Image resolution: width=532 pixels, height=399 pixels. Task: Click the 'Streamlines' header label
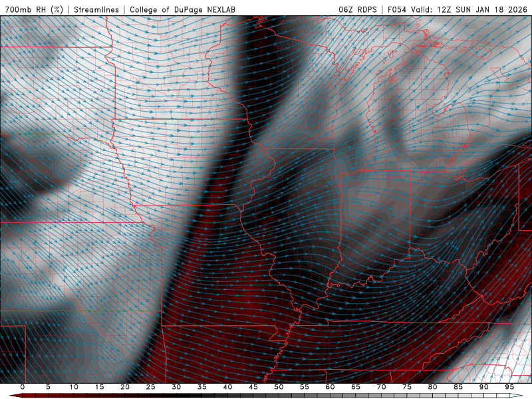(x=96, y=9)
